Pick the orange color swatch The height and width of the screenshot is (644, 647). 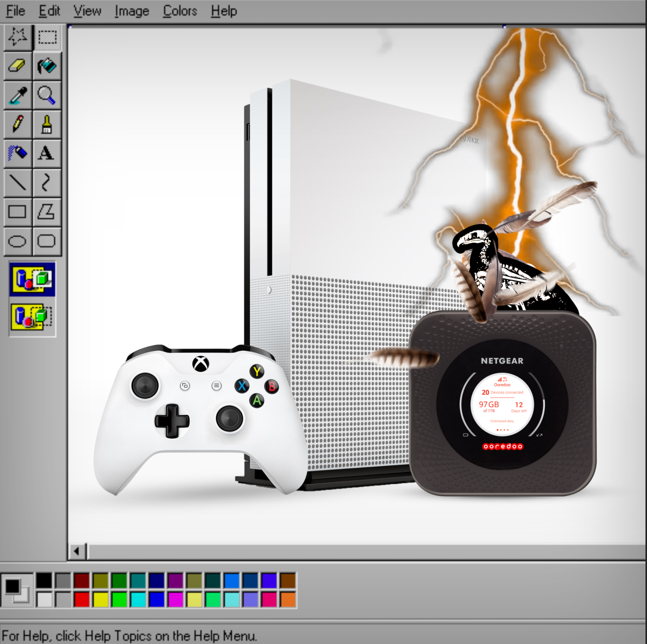(x=288, y=600)
